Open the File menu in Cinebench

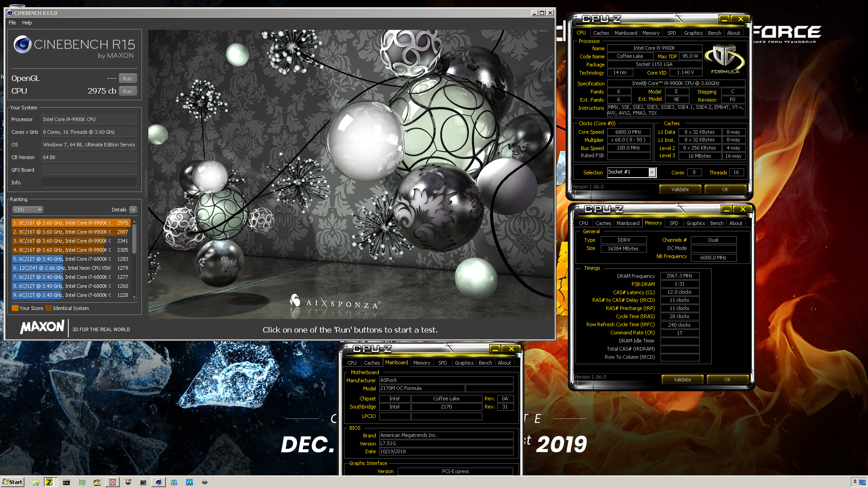pos(12,23)
